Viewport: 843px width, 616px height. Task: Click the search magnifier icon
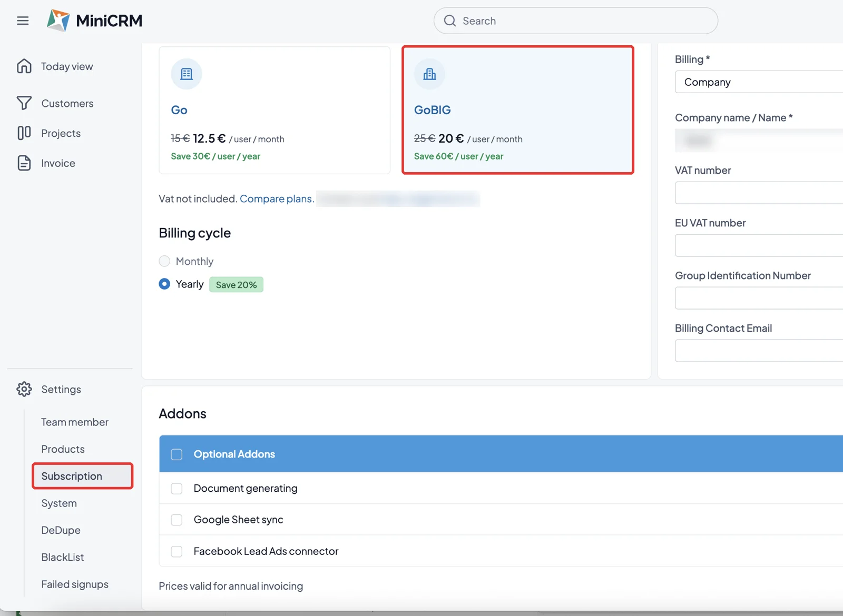450,21
